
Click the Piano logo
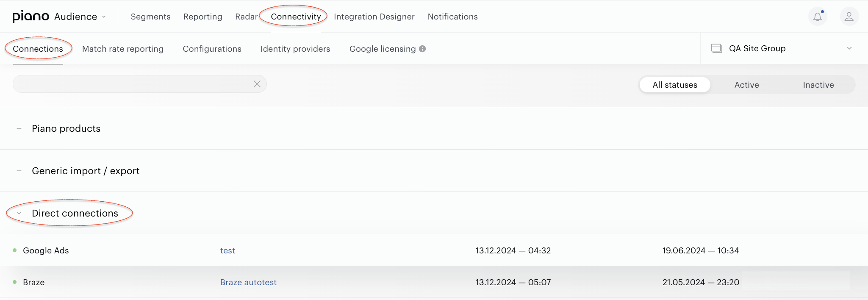(31, 17)
